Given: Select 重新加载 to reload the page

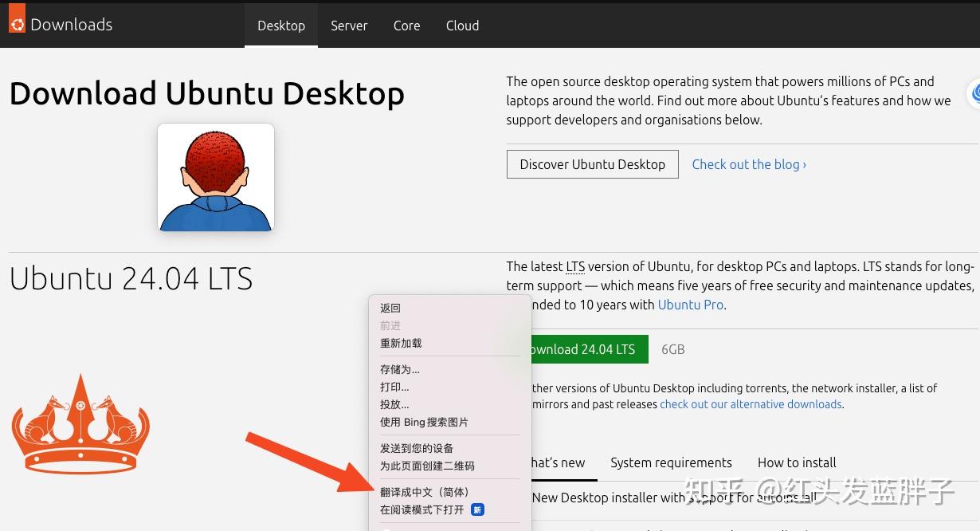Looking at the screenshot, I should pos(401,343).
